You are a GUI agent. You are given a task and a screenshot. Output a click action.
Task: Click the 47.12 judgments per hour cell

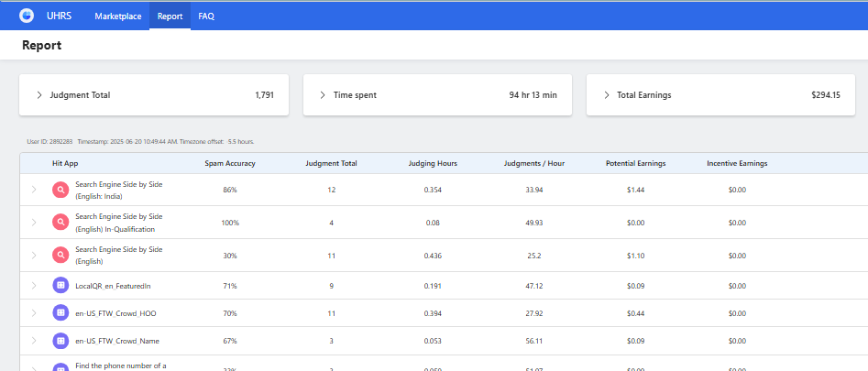click(x=534, y=286)
